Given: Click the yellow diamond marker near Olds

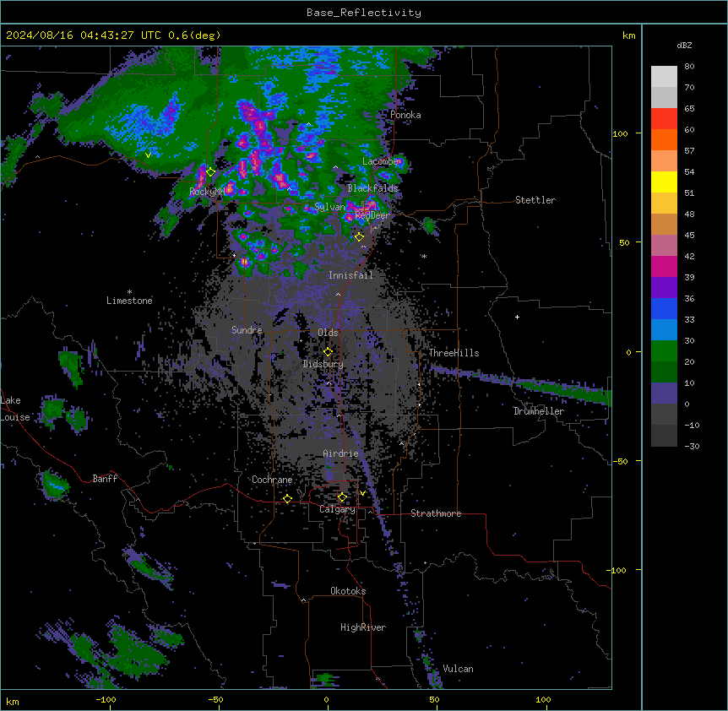Looking at the screenshot, I should pyautogui.click(x=328, y=352).
